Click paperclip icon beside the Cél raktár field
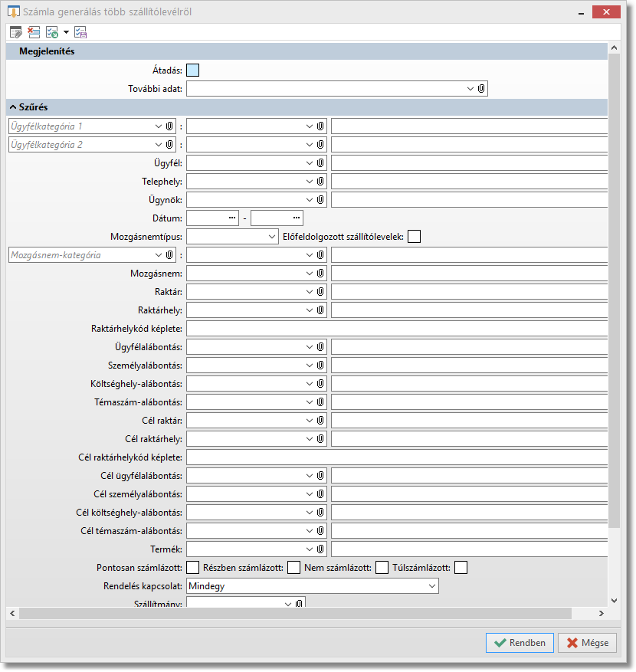 pos(320,421)
